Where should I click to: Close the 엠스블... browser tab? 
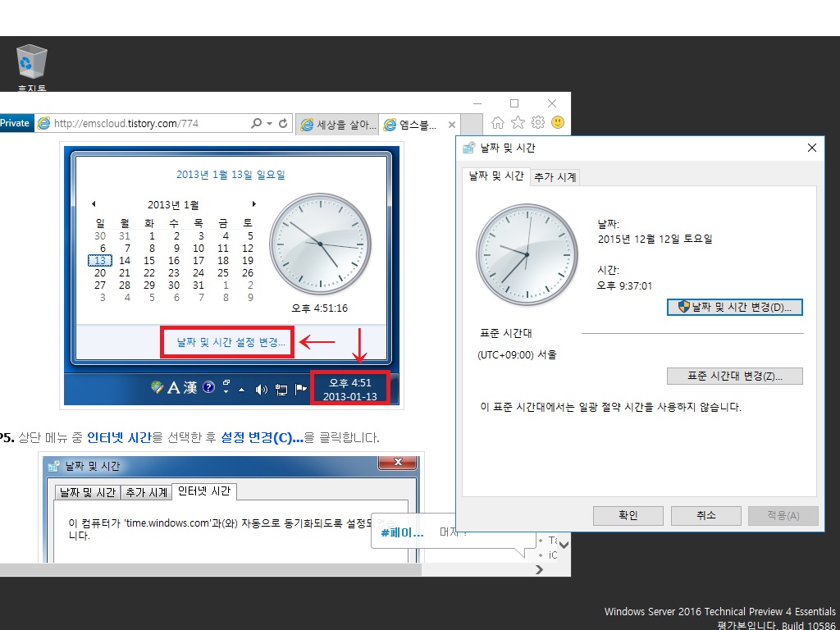coord(452,125)
